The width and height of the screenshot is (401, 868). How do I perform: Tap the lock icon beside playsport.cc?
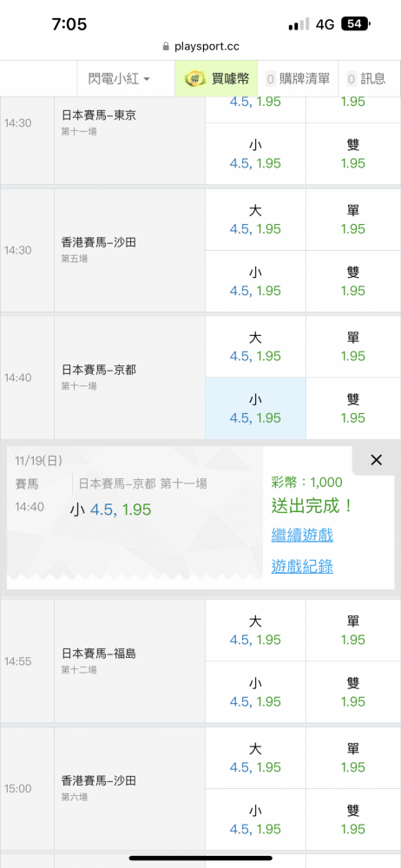166,47
